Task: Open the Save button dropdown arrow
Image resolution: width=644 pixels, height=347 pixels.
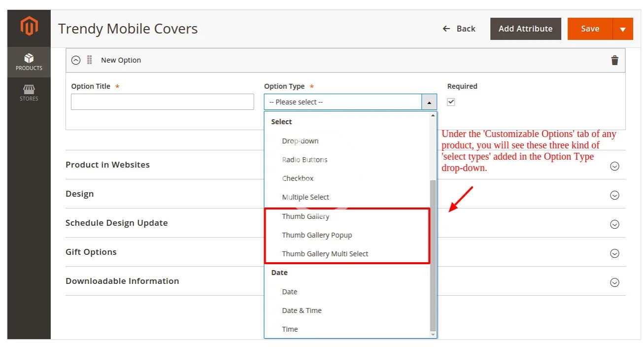Action: (622, 29)
